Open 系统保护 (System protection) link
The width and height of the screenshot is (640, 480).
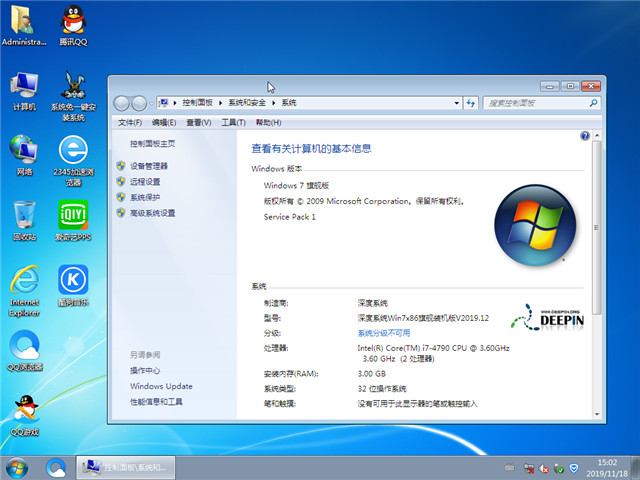click(x=145, y=198)
